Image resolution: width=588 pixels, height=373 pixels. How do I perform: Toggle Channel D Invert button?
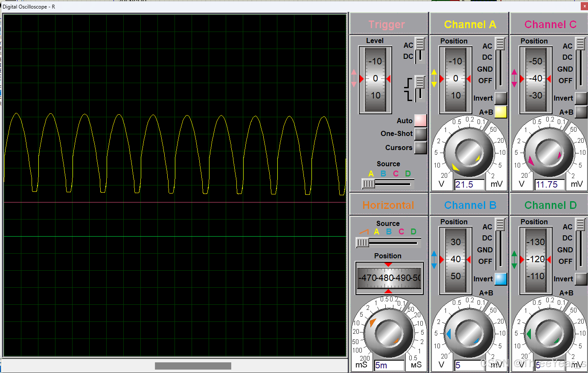581,279
